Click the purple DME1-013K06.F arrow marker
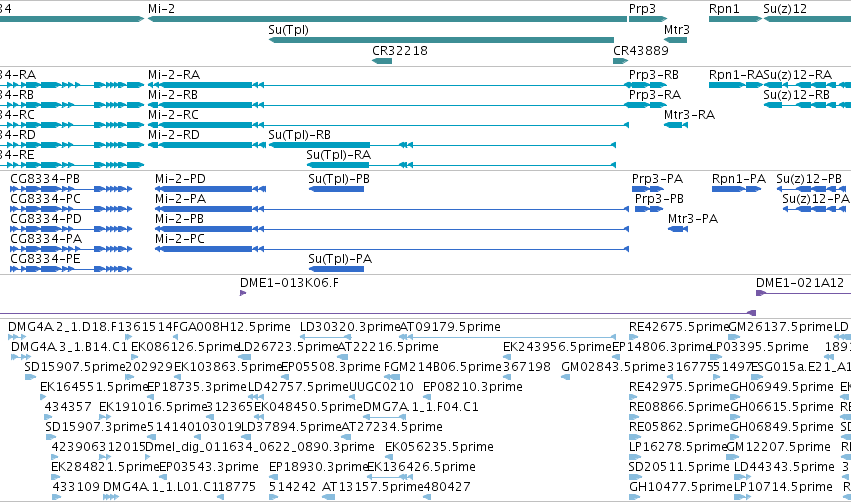This screenshot has width=851, height=502. (243, 293)
